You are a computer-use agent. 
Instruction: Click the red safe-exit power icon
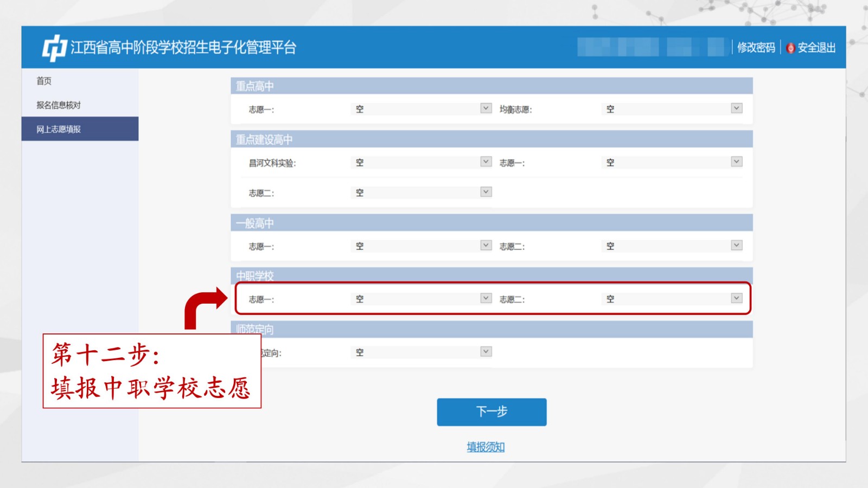click(x=790, y=48)
